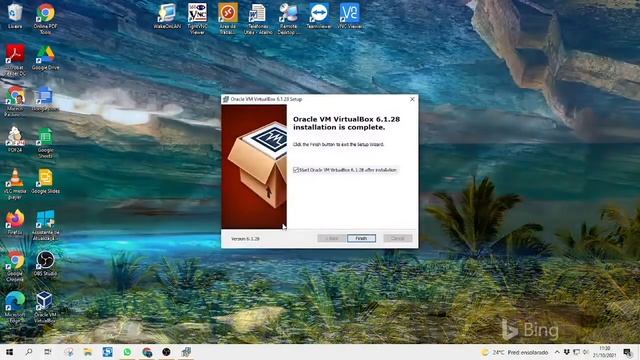This screenshot has height=360, width=640.
Task: Open the Action Center notifications icon
Action: pyautogui.click(x=628, y=352)
